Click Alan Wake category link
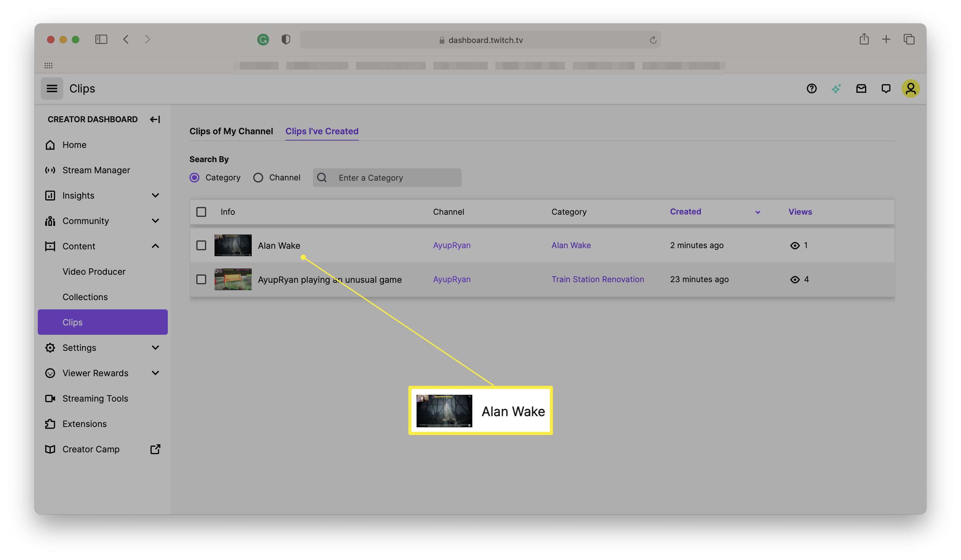Screen dimensions: 961x560 pos(570,245)
